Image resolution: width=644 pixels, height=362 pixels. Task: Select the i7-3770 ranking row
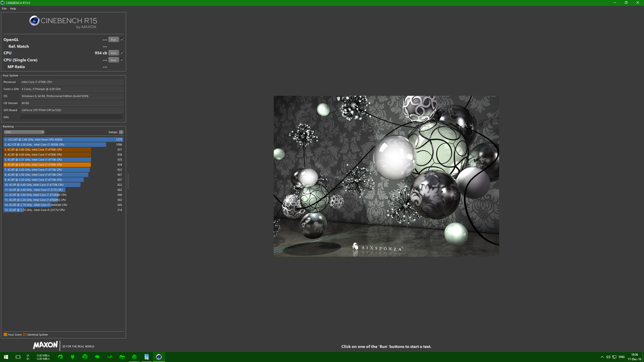point(63,190)
